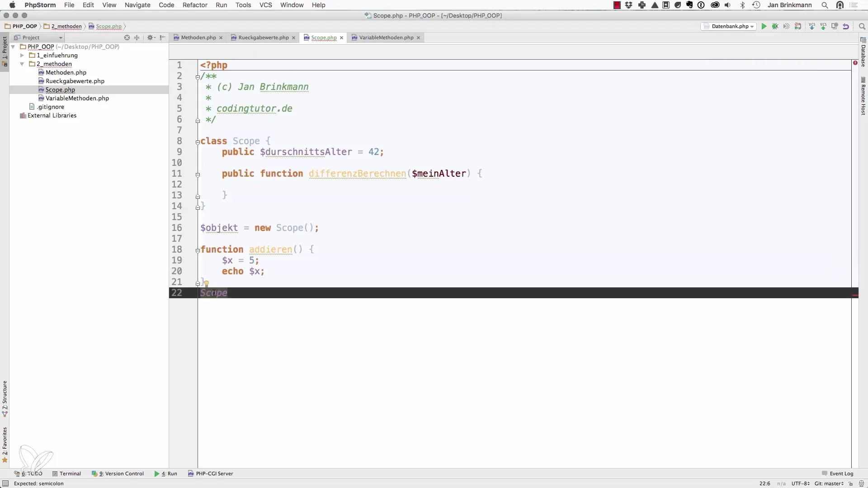Close the Scope.php editor tab
Image resolution: width=868 pixels, height=488 pixels.
(x=342, y=38)
